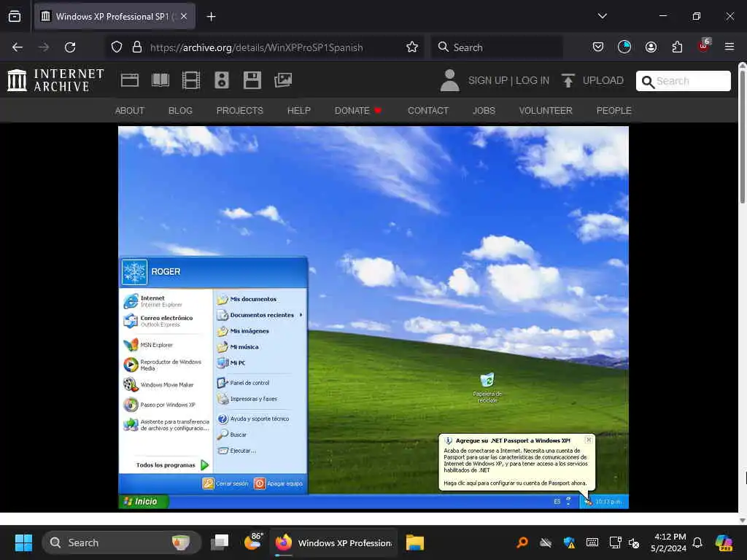747x560 pixels.
Task: Close the .NET Passport balloon tip
Action: point(589,440)
